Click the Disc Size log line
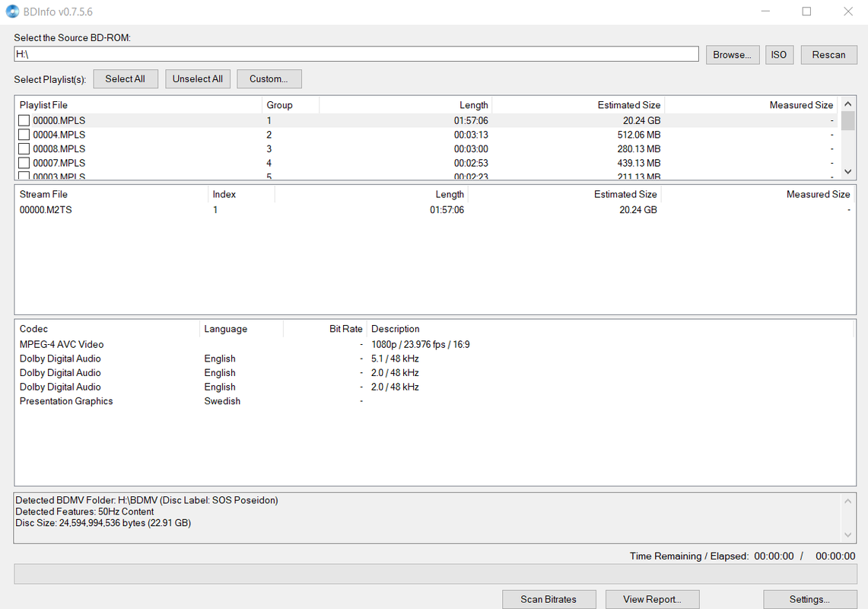Screen dimensions: 868x609 click(x=103, y=523)
